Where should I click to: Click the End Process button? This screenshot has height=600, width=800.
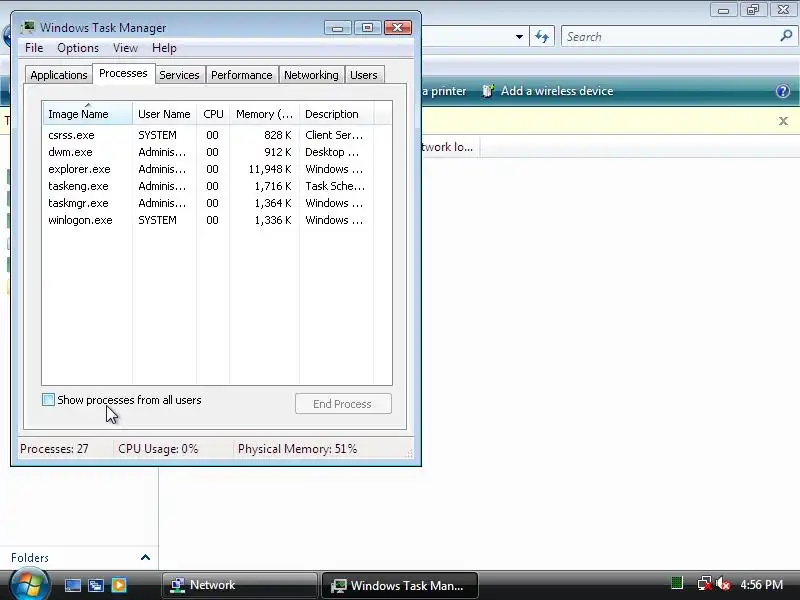click(343, 404)
